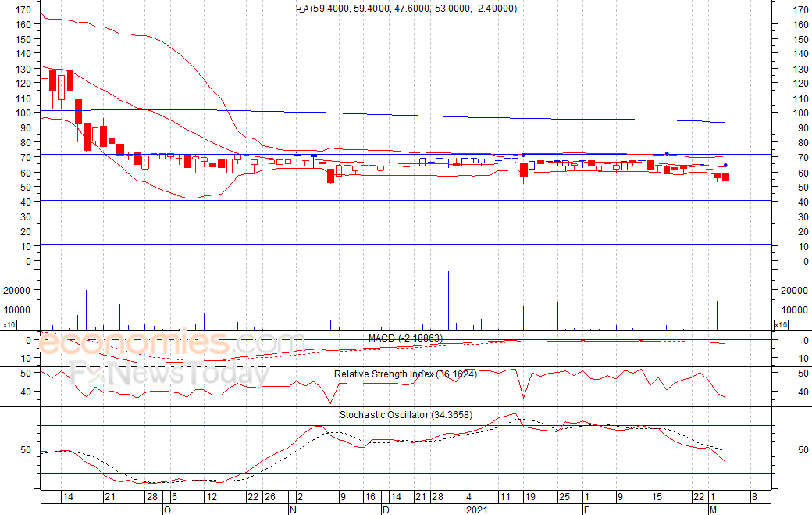Click date label 15 on the time axis

pos(657,497)
